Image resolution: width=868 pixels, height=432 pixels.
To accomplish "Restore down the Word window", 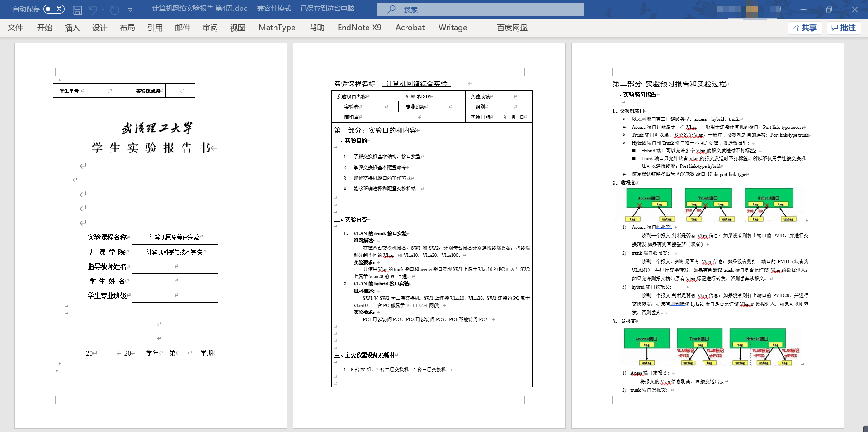I will 829,9.
